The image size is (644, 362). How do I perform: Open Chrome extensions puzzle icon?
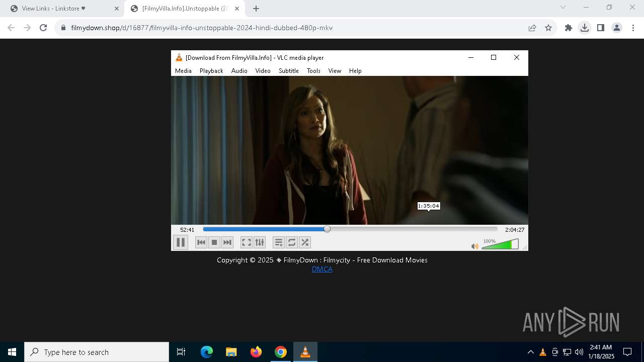pyautogui.click(x=569, y=28)
